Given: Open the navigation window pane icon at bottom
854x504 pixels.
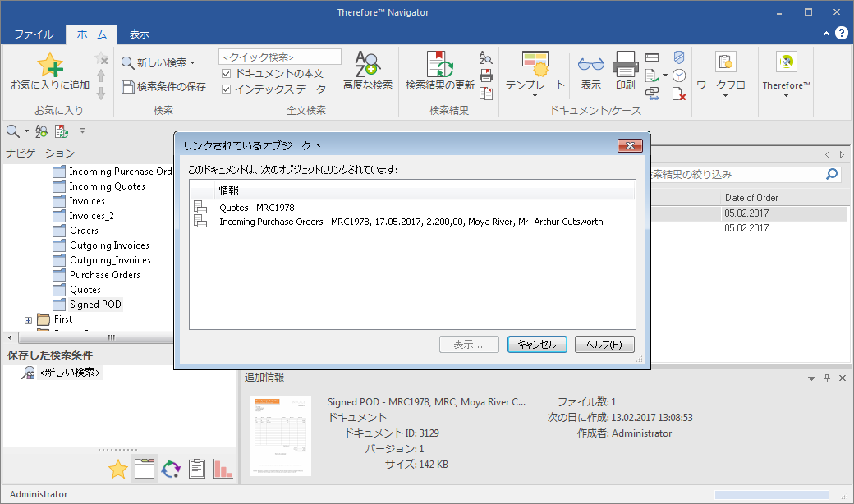Looking at the screenshot, I should [x=145, y=469].
